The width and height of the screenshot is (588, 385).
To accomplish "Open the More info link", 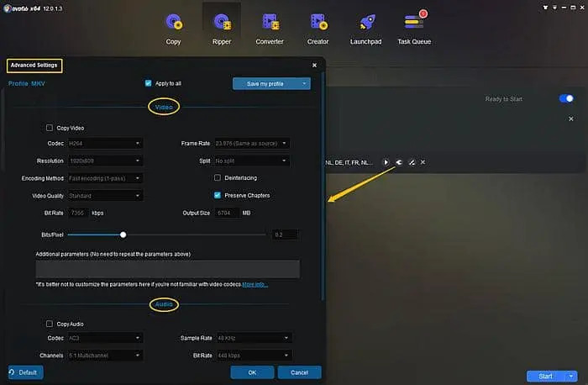I will pyautogui.click(x=255, y=284).
